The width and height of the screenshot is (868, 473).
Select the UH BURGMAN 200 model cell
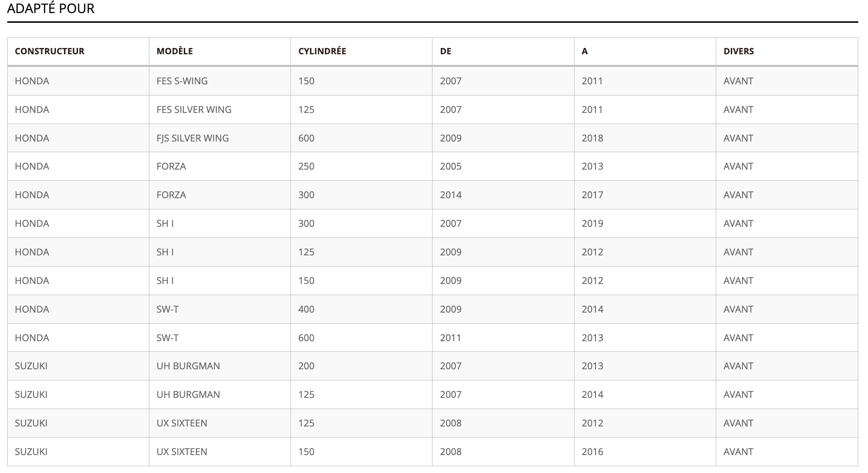coord(188,366)
